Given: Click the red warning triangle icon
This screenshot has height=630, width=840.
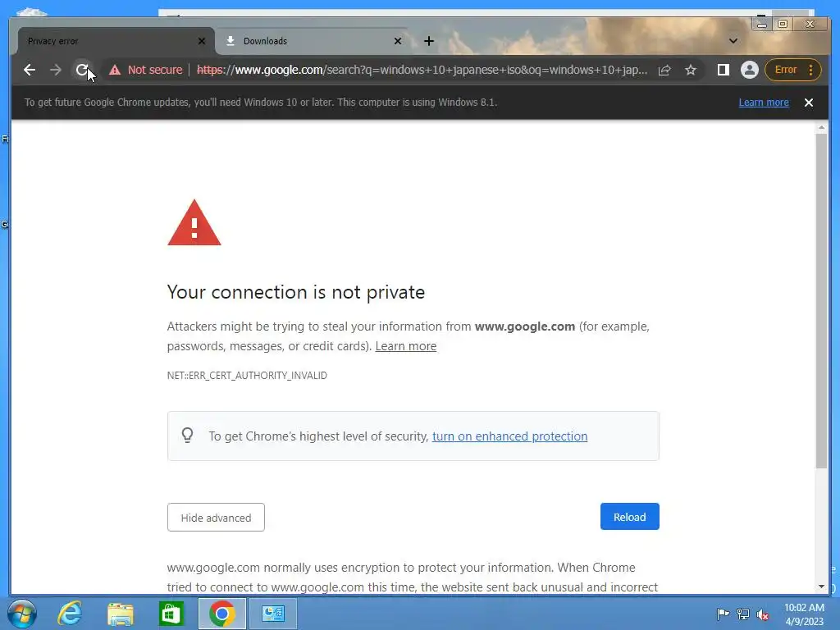Looking at the screenshot, I should (x=194, y=223).
